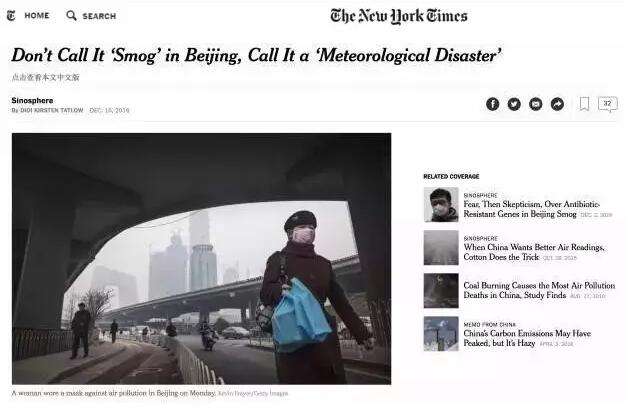The width and height of the screenshot is (626, 411).
Task: Read "China's Carbon Emissions May Have Peaked" article
Action: pos(527,338)
